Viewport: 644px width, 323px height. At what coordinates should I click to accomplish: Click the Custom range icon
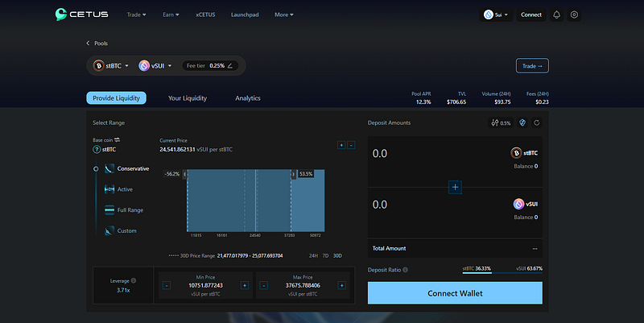(109, 231)
